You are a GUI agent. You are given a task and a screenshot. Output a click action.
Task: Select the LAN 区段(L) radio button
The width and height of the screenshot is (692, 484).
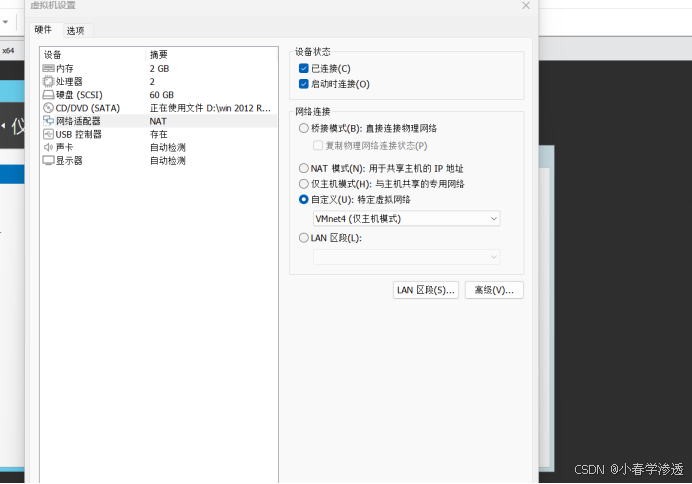304,238
